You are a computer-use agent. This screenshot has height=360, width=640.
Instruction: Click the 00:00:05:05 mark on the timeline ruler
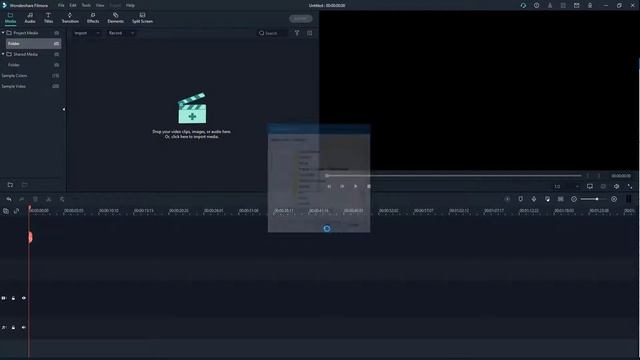(x=73, y=211)
